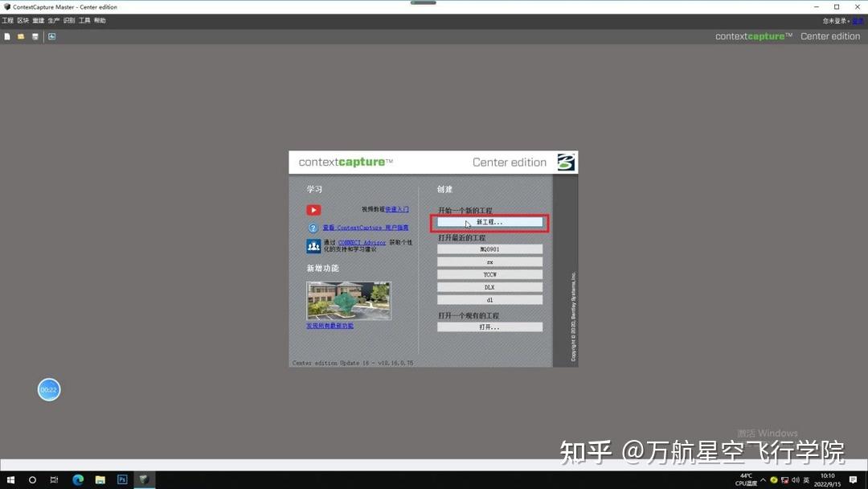Click the 新工程... button to start a project
This screenshot has width=868, height=489.
click(x=489, y=221)
